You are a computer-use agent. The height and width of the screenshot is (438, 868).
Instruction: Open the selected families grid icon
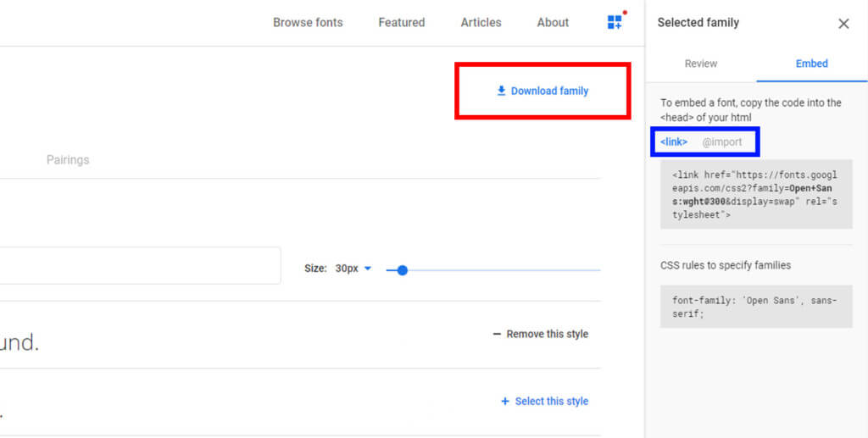(x=615, y=23)
